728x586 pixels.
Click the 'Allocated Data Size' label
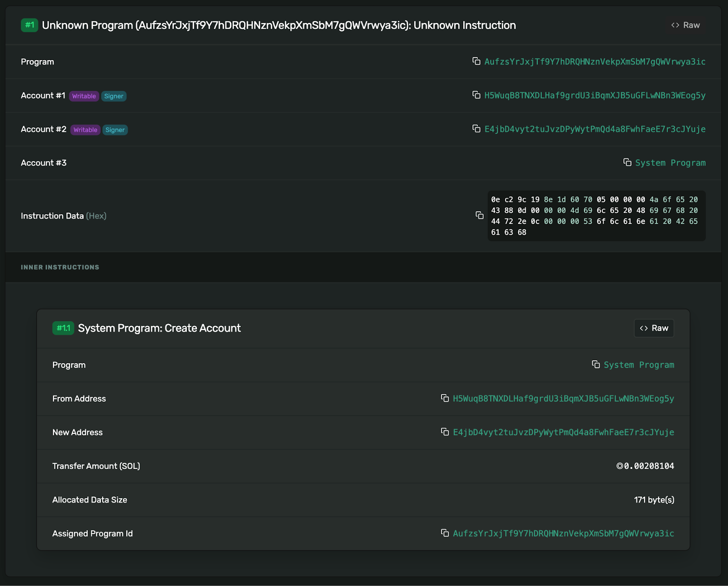click(90, 500)
